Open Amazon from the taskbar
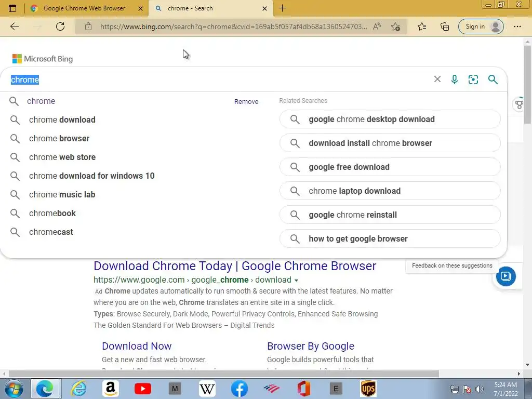The height and width of the screenshot is (399, 532). (x=110, y=389)
